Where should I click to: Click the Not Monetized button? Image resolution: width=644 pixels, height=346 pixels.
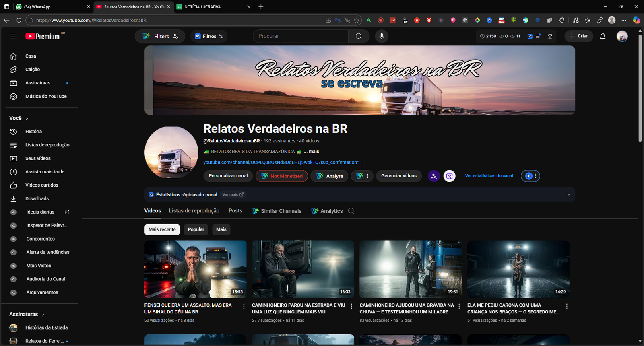point(282,176)
